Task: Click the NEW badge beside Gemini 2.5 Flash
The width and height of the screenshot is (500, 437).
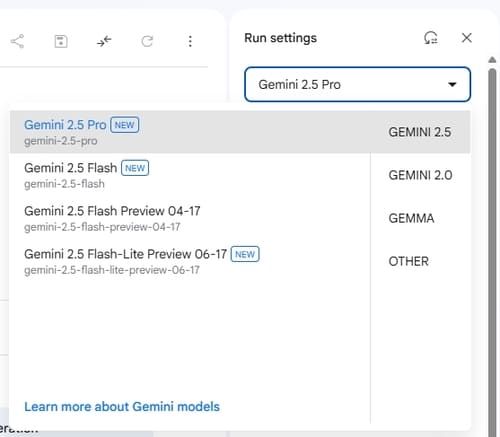Action: pos(135,168)
